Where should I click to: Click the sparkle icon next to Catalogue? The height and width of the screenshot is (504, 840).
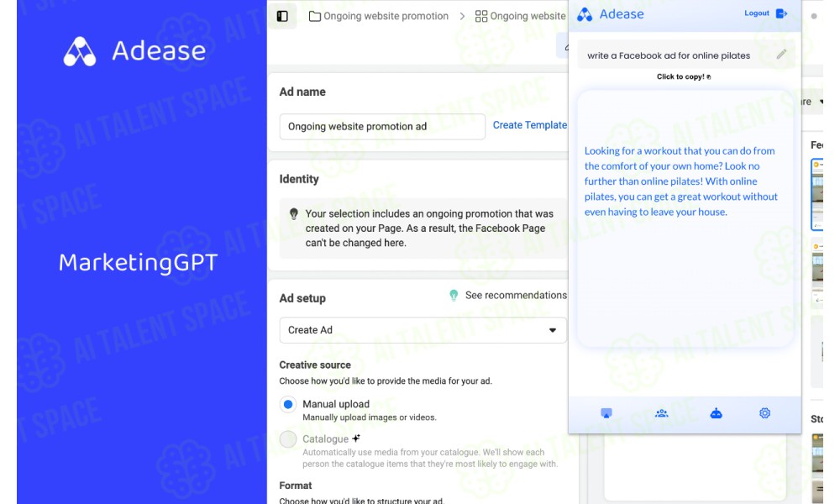(x=356, y=438)
